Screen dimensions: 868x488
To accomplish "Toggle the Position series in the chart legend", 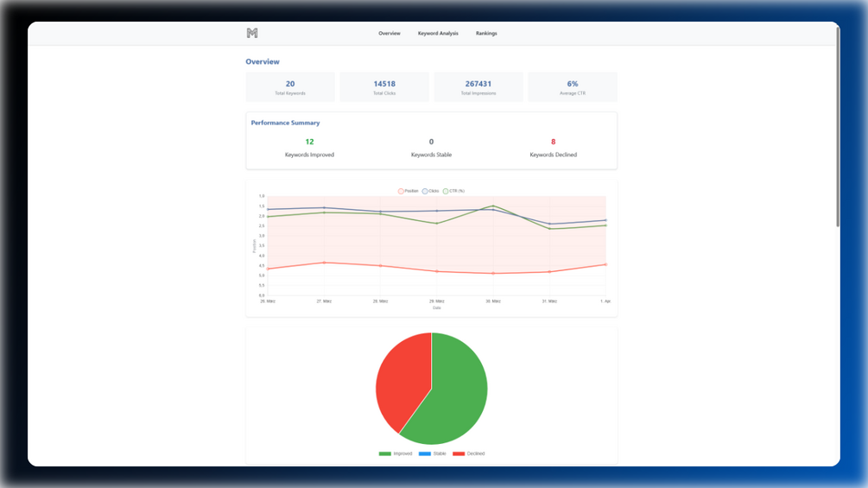I will 408,191.
